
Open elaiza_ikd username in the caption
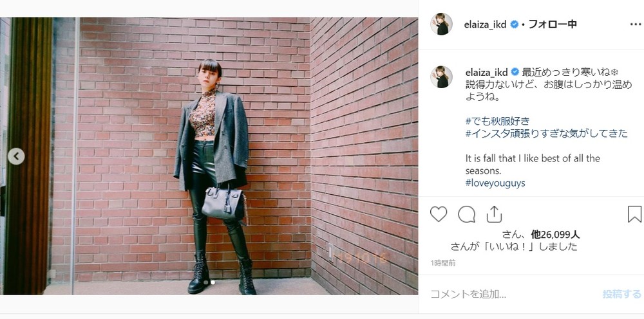486,73
